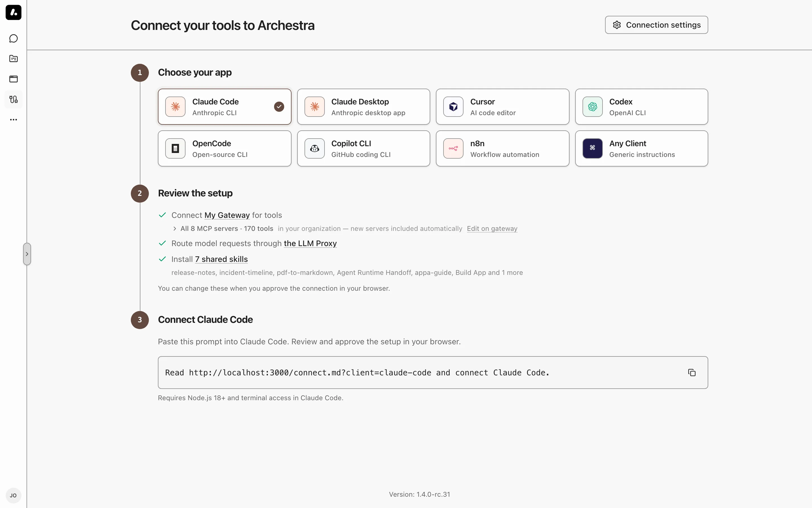Open the Archestra logo home icon
This screenshot has height=508, width=812.
[x=14, y=12]
